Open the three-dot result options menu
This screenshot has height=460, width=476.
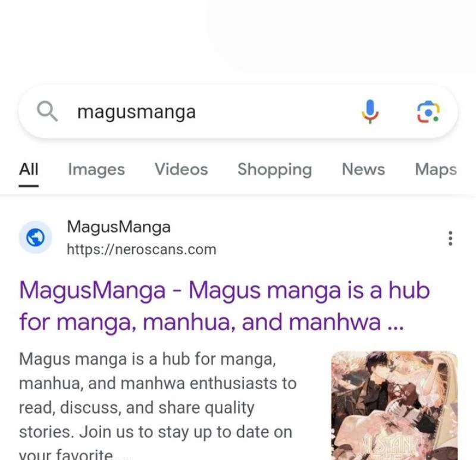coord(450,238)
